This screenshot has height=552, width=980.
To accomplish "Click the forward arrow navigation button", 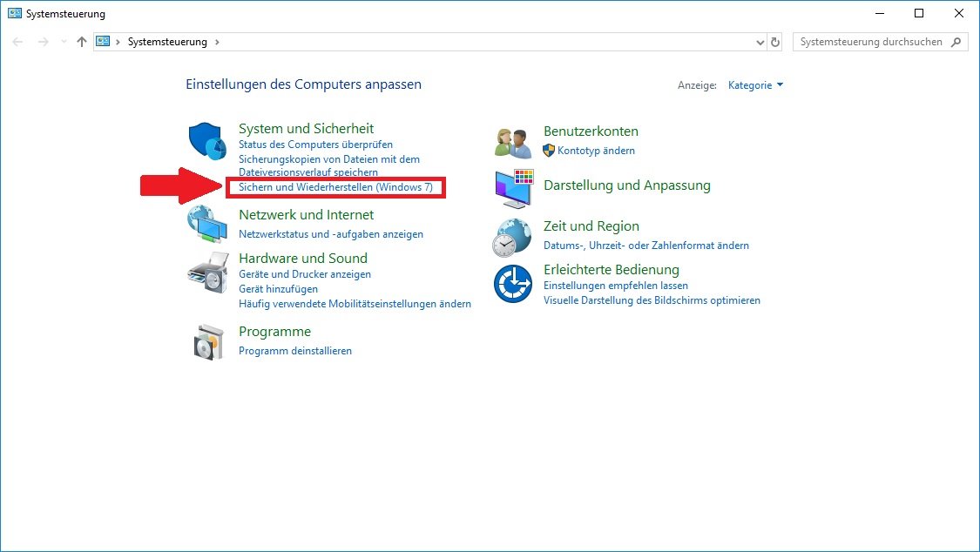I will 44,42.
